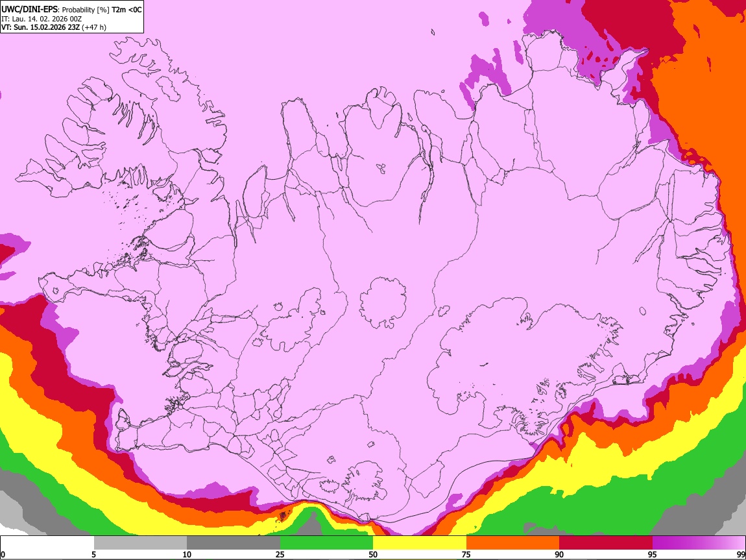Click the orange 75-90 legend swatch

pyautogui.click(x=513, y=542)
